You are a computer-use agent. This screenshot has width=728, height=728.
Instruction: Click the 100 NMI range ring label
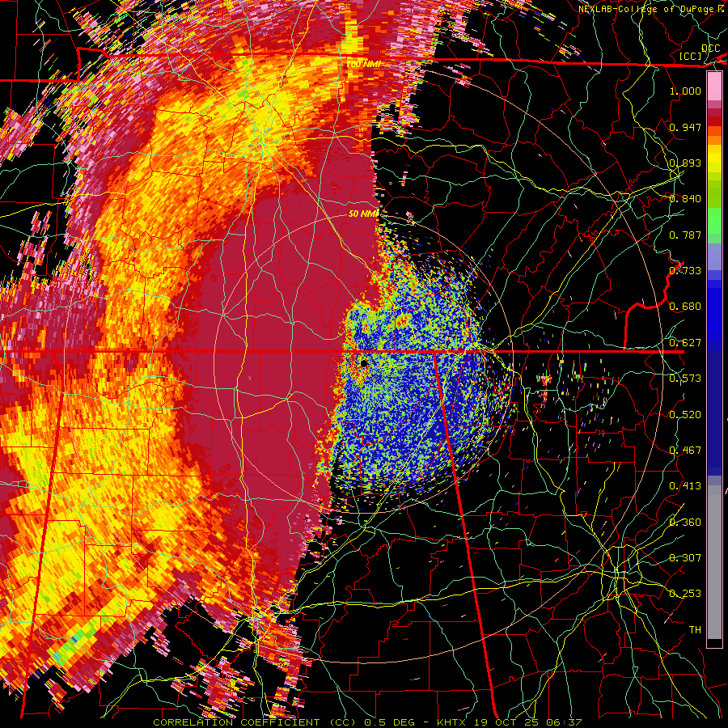click(x=363, y=64)
